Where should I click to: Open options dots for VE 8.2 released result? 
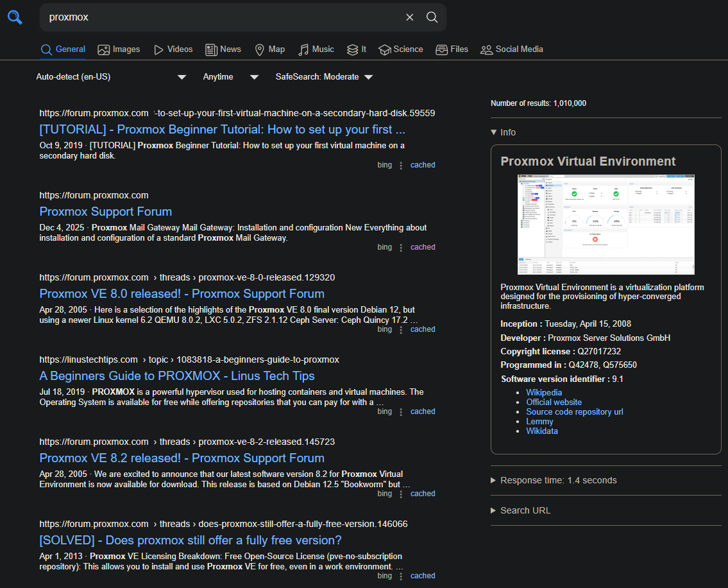coord(401,494)
